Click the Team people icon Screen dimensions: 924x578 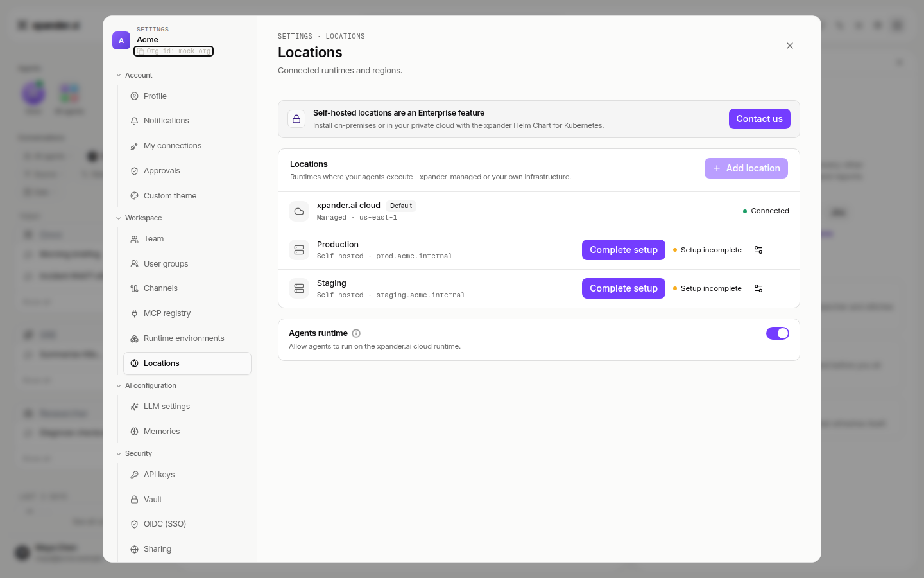[x=134, y=239]
